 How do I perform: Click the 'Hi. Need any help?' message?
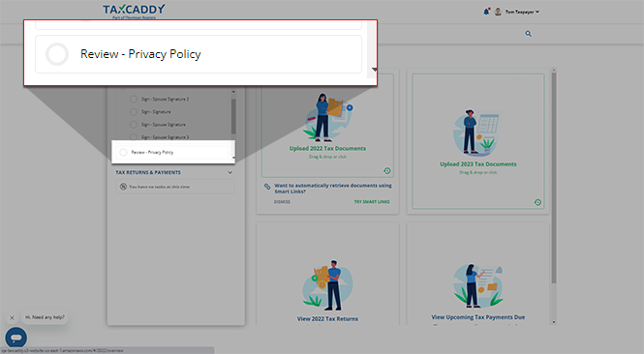pos(45,317)
